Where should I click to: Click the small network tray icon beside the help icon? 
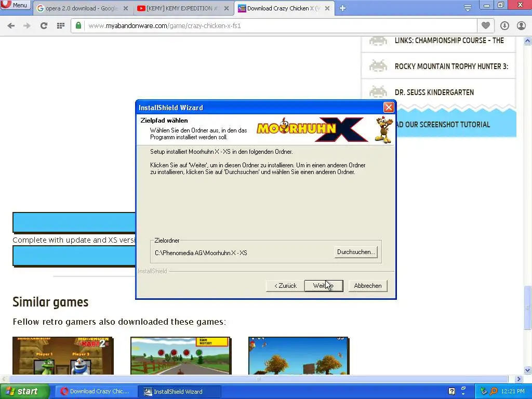463,390
